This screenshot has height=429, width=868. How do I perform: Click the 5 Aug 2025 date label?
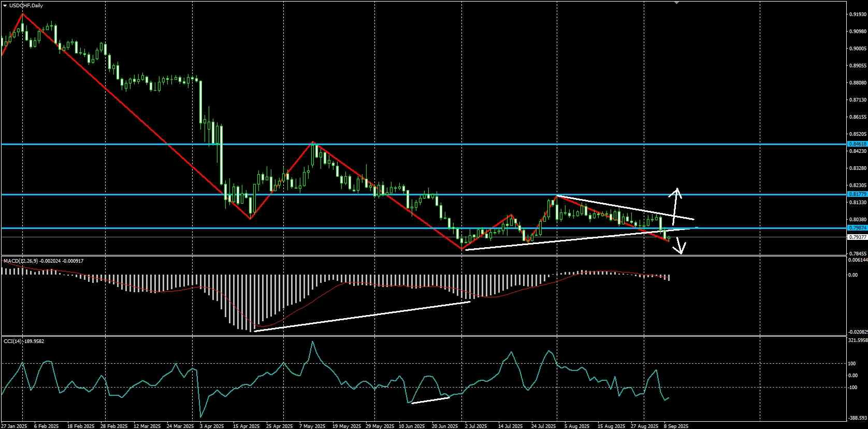[x=577, y=426]
